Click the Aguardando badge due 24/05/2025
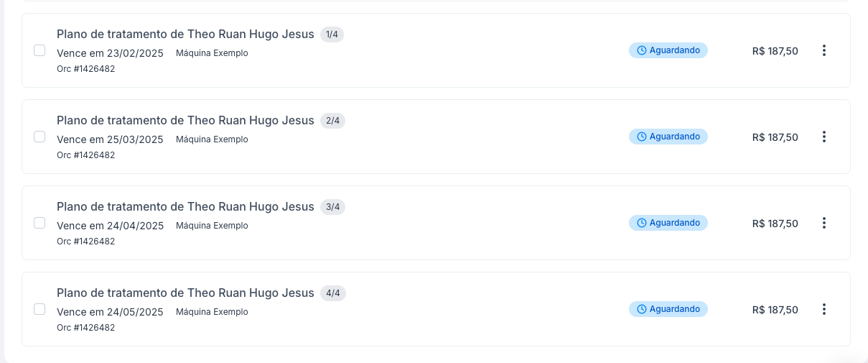Image resolution: width=868 pixels, height=363 pixels. pyautogui.click(x=668, y=309)
